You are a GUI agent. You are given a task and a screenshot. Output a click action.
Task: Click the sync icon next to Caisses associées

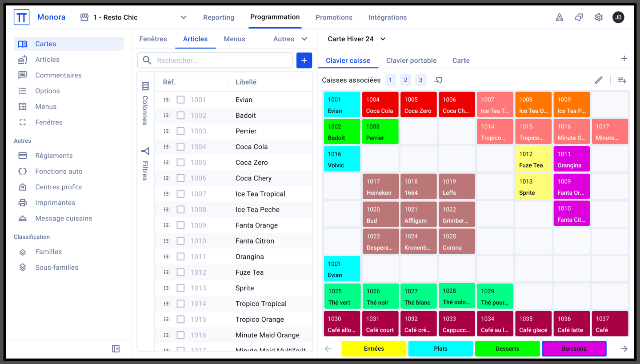(438, 80)
